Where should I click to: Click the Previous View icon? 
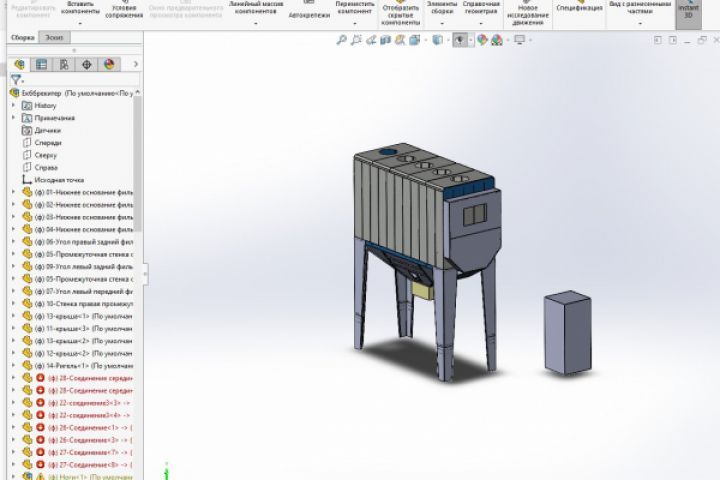point(371,40)
